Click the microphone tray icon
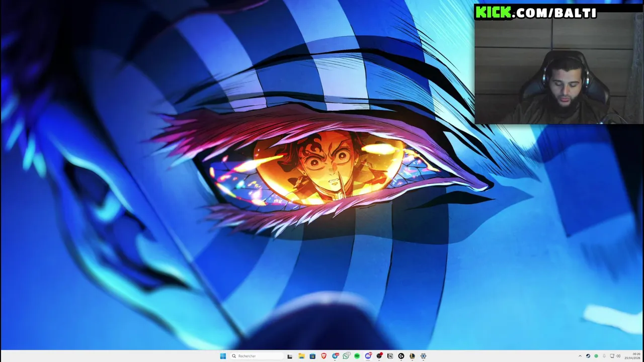This screenshot has width=644, height=362. click(604, 356)
